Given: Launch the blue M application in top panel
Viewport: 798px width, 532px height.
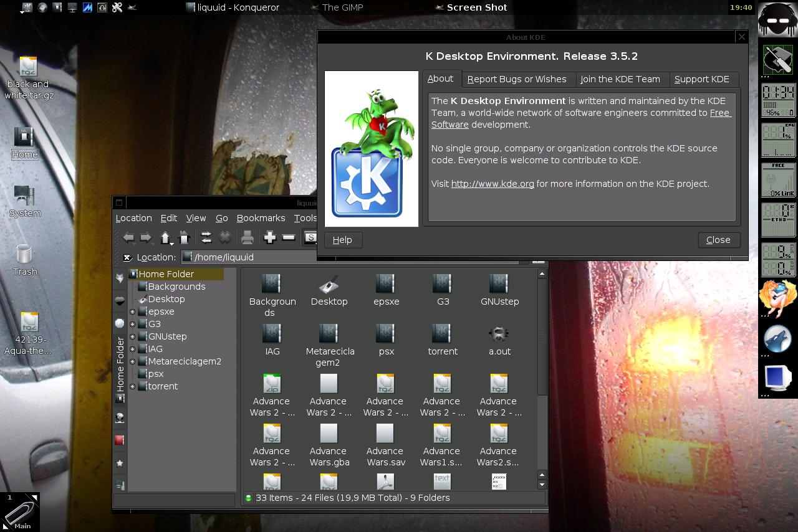Looking at the screenshot, I should coord(87,7).
